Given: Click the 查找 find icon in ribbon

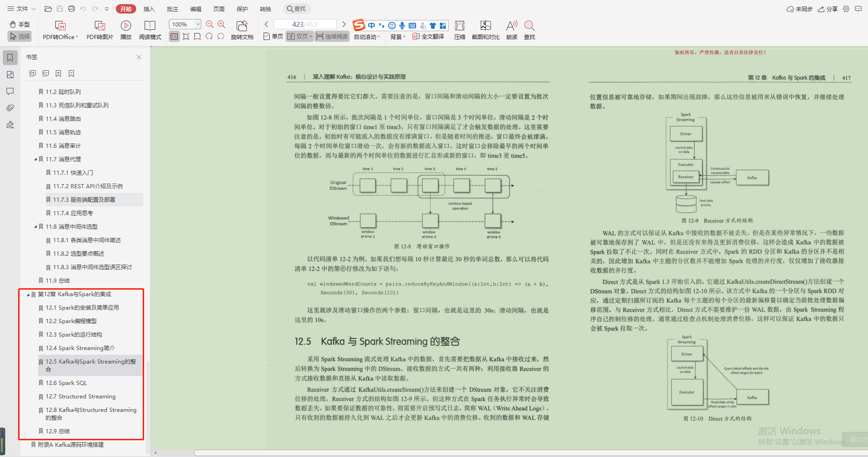Looking at the screenshot, I should click(530, 26).
